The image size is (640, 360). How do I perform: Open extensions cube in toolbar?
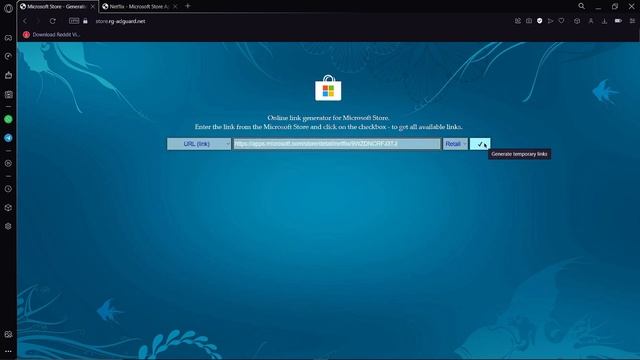point(577,21)
